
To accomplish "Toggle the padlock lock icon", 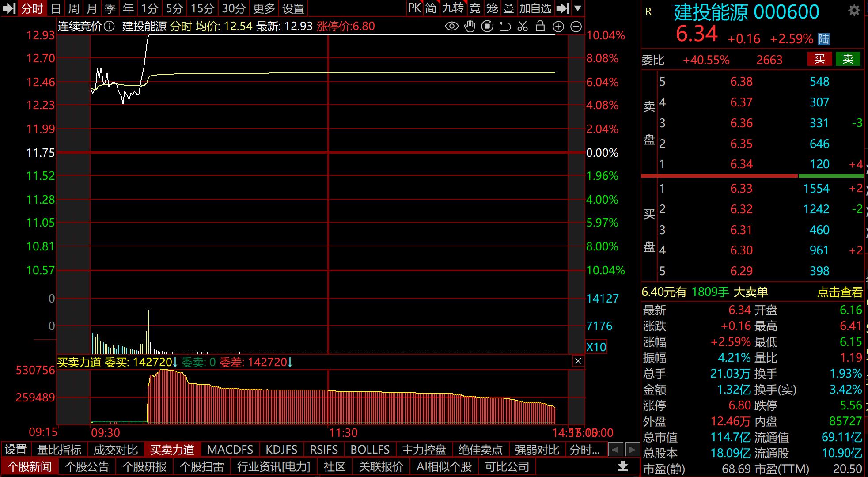I will 540,26.
